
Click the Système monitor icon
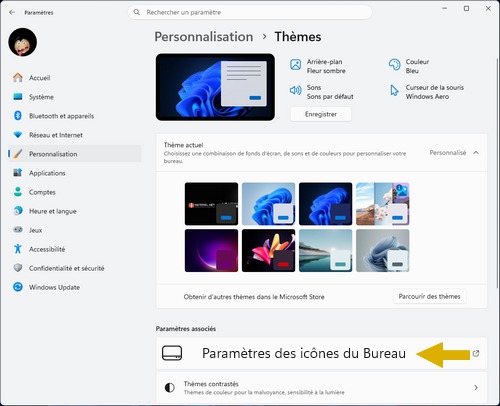click(x=18, y=97)
